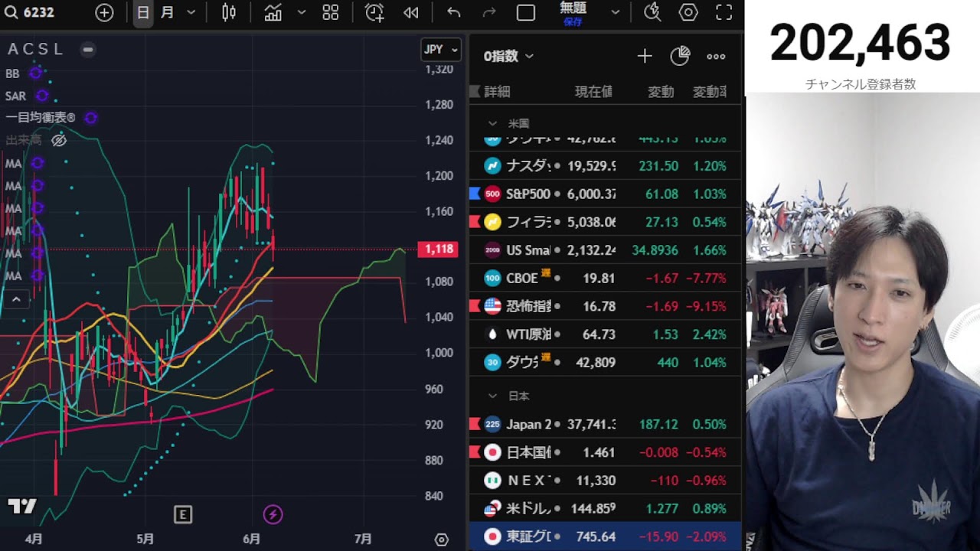Viewport: 980px width, 551px height.
Task: Click the BB indicator status icon
Action: (35, 73)
